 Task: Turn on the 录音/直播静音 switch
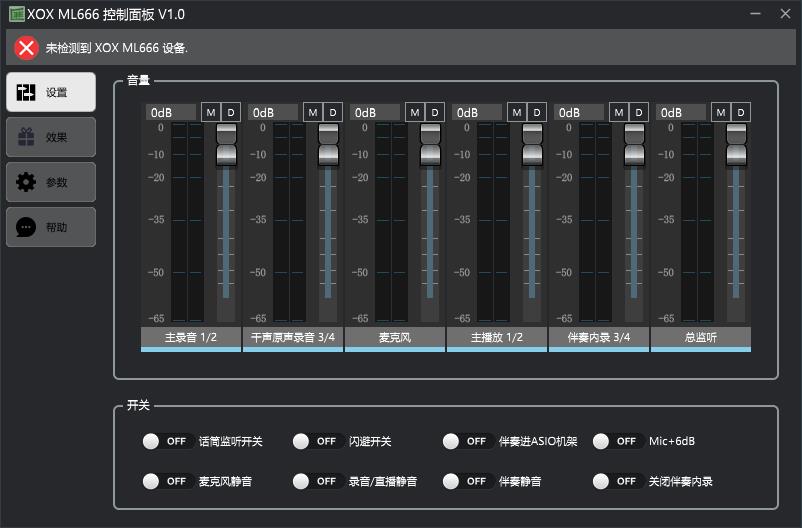tap(317, 481)
